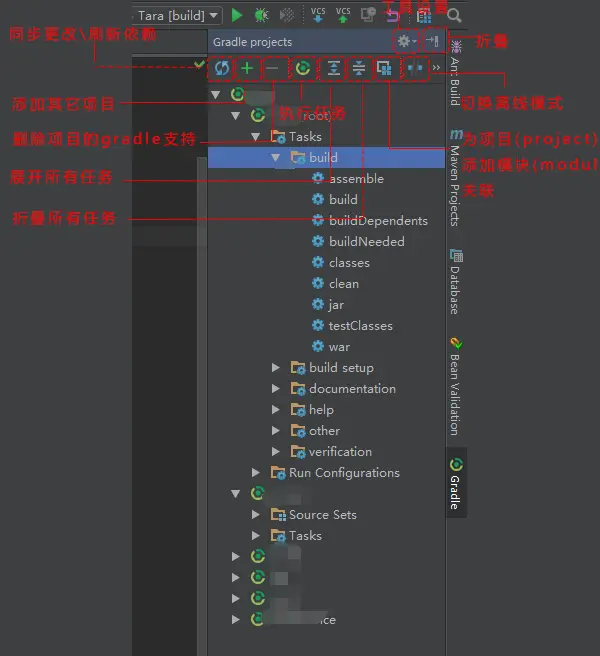Click the other folder label
The width and height of the screenshot is (600, 656).
tap(324, 430)
